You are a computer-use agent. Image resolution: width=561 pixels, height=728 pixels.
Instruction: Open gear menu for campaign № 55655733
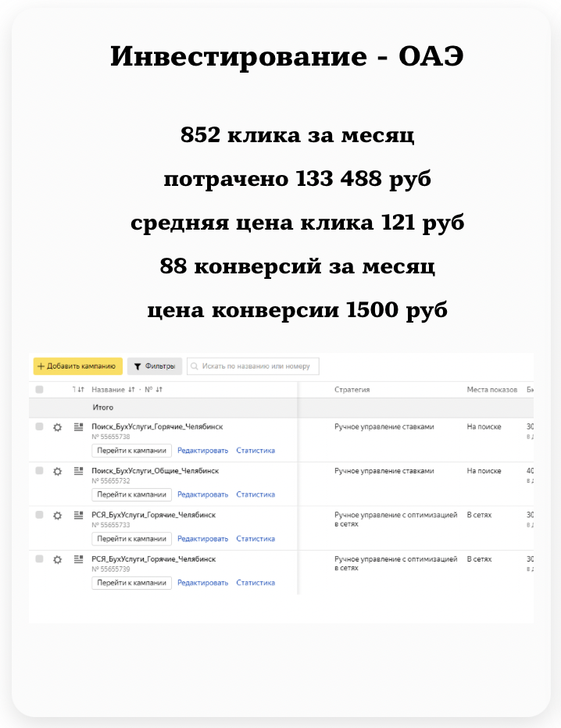(x=57, y=516)
